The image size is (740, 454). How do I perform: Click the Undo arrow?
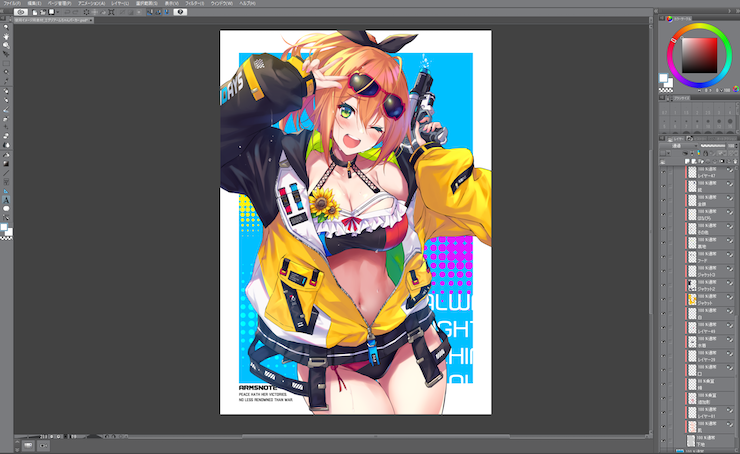[x=67, y=12]
